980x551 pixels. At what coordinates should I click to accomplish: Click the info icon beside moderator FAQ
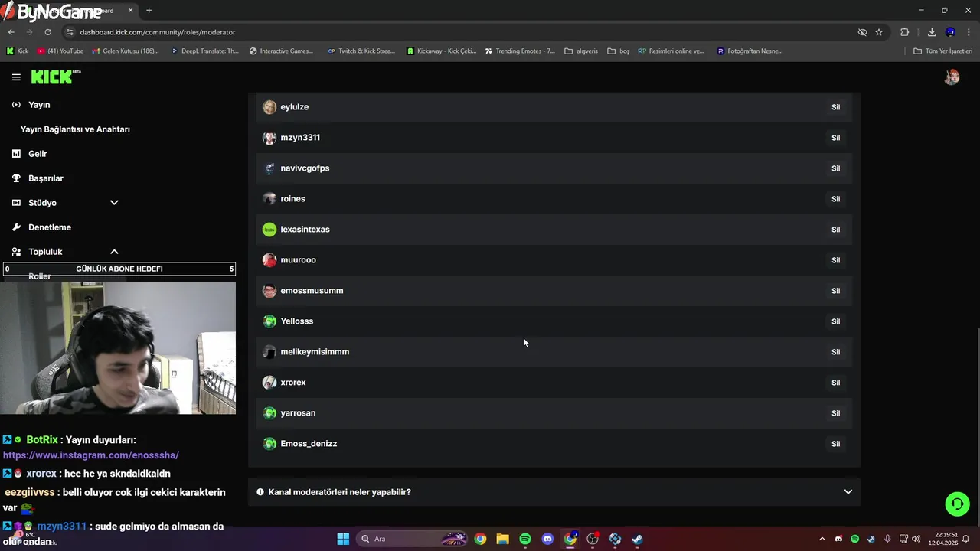pyautogui.click(x=260, y=492)
